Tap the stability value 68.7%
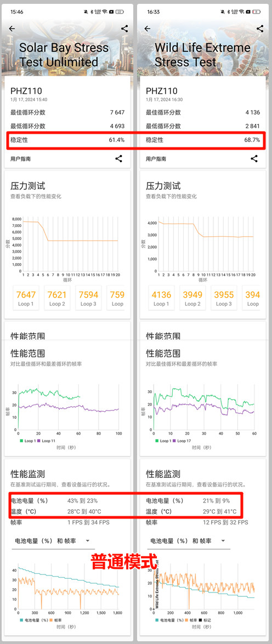The width and height of the screenshot is (272, 644). point(252,140)
